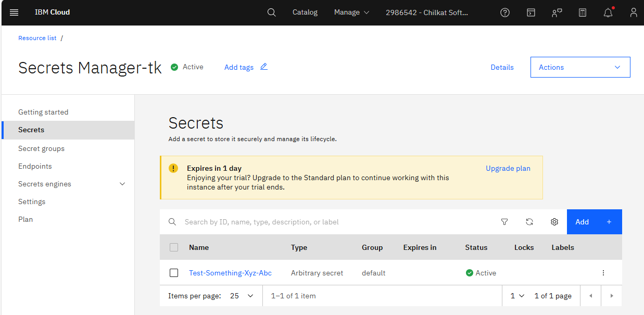This screenshot has width=644, height=315.
Task: Go to previous page arrow
Action: click(591, 296)
